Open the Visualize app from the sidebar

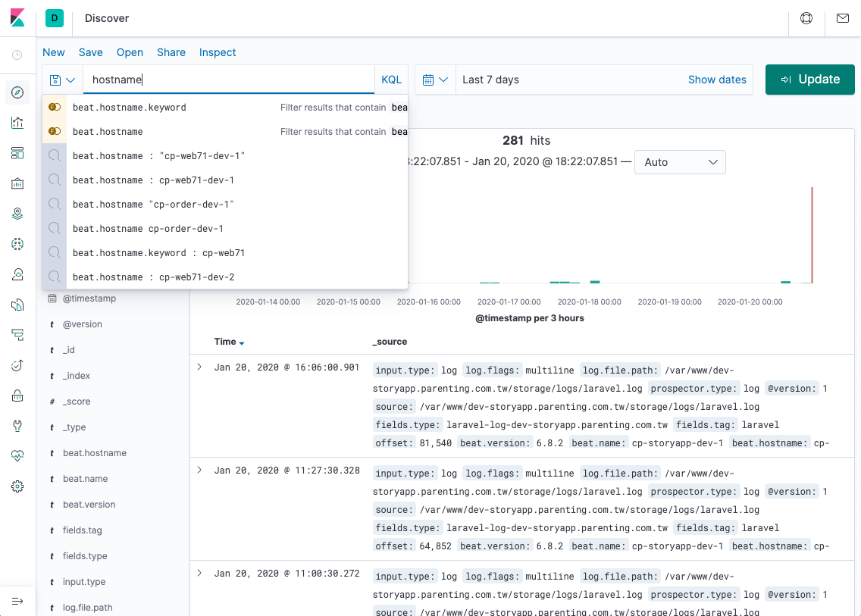click(x=17, y=122)
